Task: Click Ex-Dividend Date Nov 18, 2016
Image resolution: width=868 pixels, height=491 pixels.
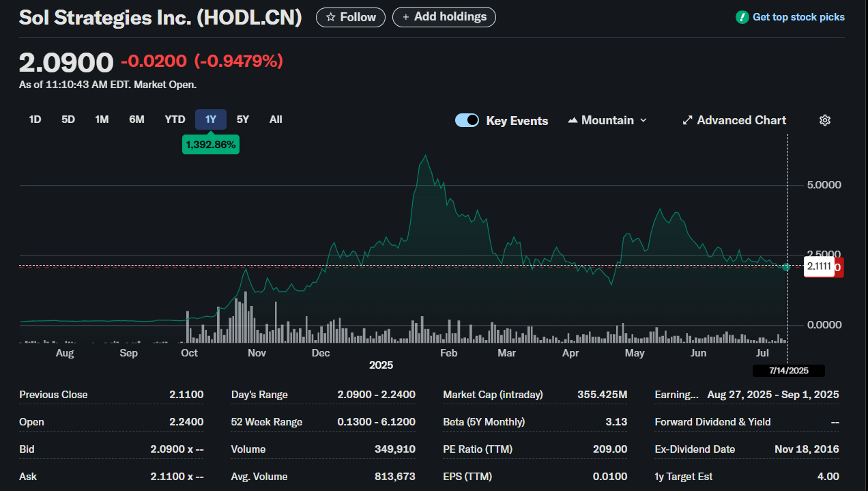Action: 807,449
